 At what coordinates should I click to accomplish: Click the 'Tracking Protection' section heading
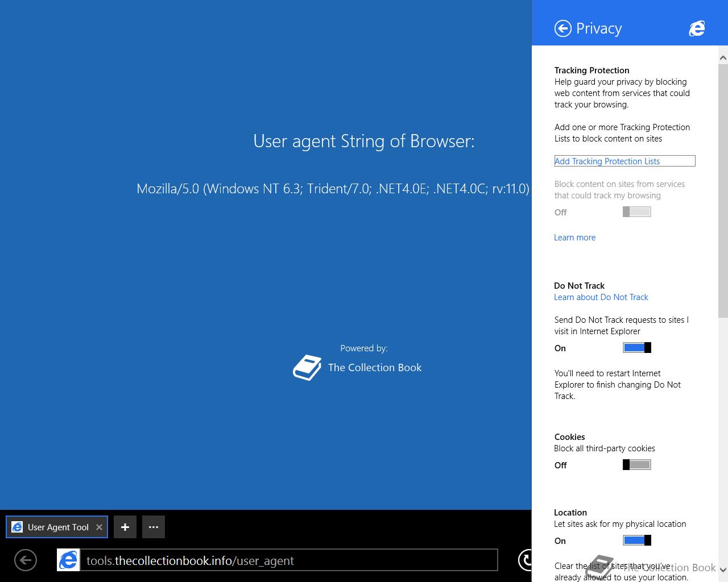click(591, 70)
